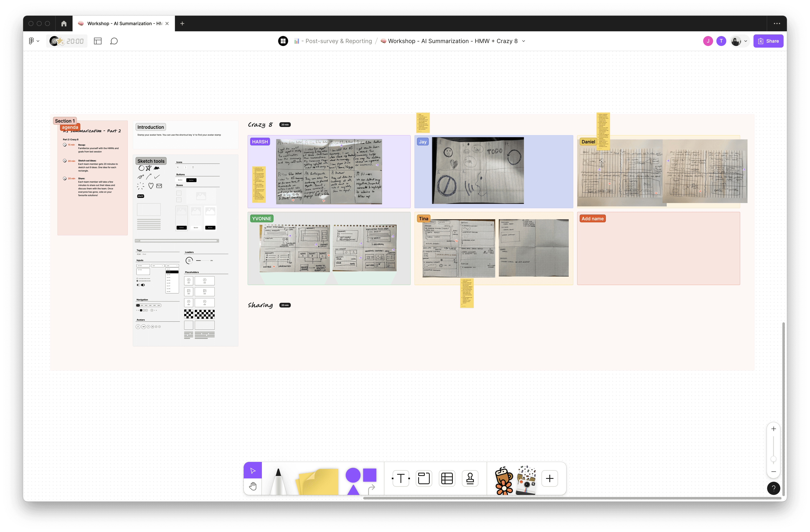Open a new tab with plus
Image resolution: width=810 pixels, height=532 pixels.
[x=182, y=23]
